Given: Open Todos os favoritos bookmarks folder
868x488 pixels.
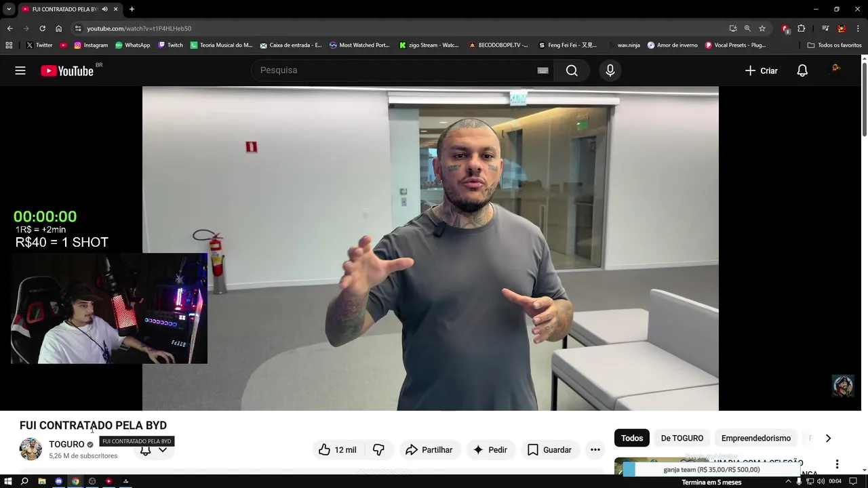Looking at the screenshot, I should (x=834, y=45).
